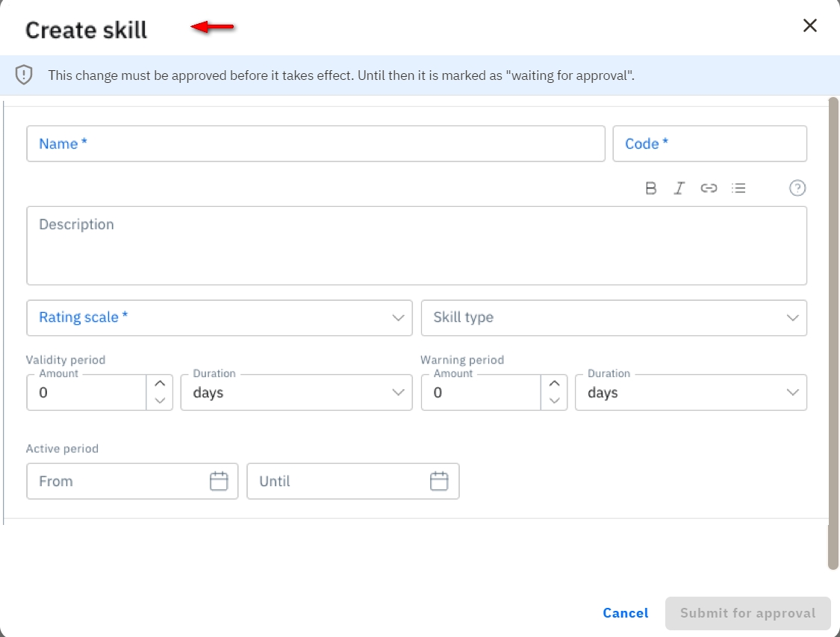Increase the Warning period amount

click(x=553, y=384)
